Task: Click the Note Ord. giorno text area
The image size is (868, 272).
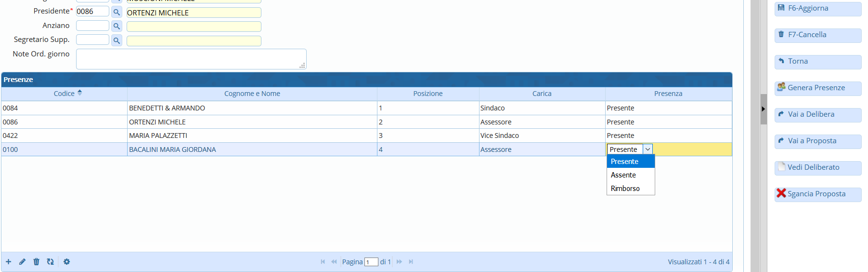Action: pos(191,59)
